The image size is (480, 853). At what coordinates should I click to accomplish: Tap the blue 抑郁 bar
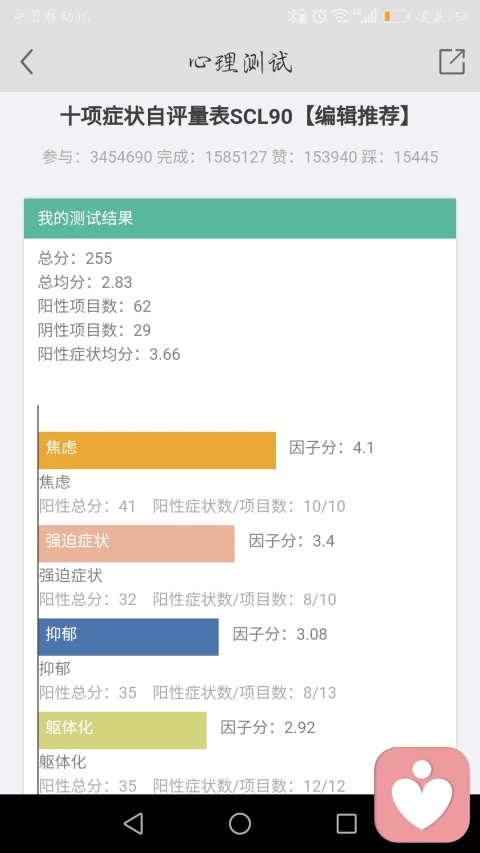point(128,636)
